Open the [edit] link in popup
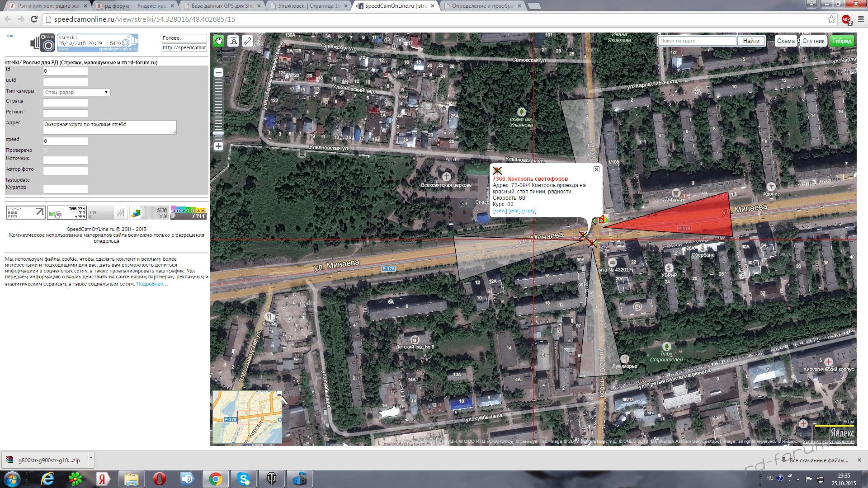This screenshot has height=488, width=868. point(514,211)
